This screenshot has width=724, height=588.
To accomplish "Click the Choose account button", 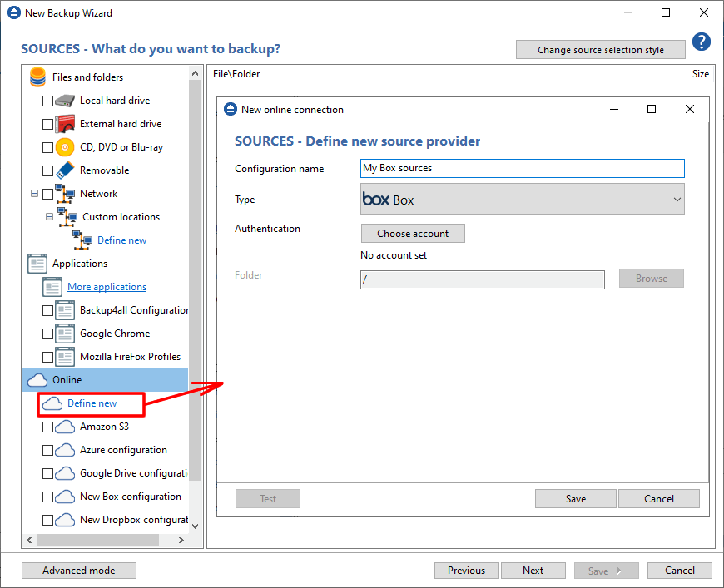I will click(413, 234).
